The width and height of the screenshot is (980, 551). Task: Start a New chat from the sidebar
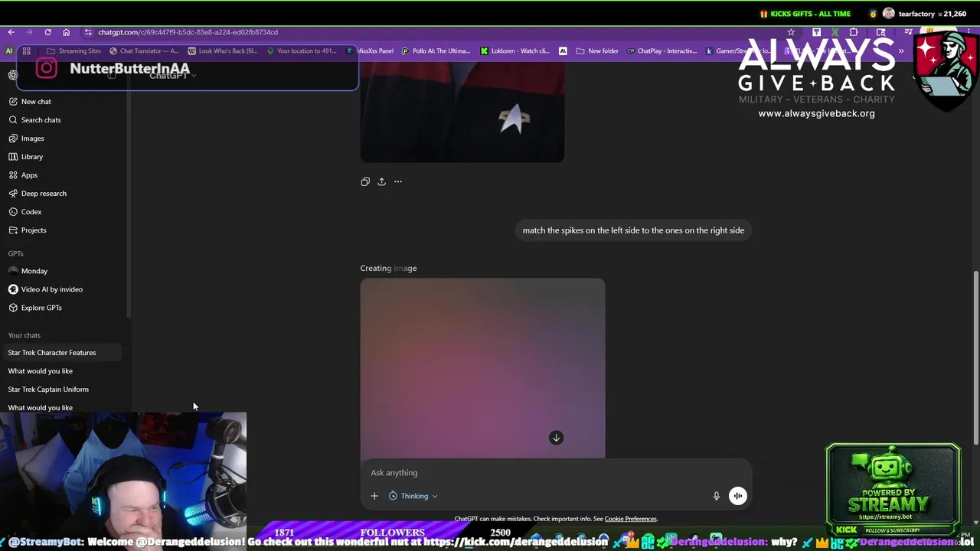[64, 102]
